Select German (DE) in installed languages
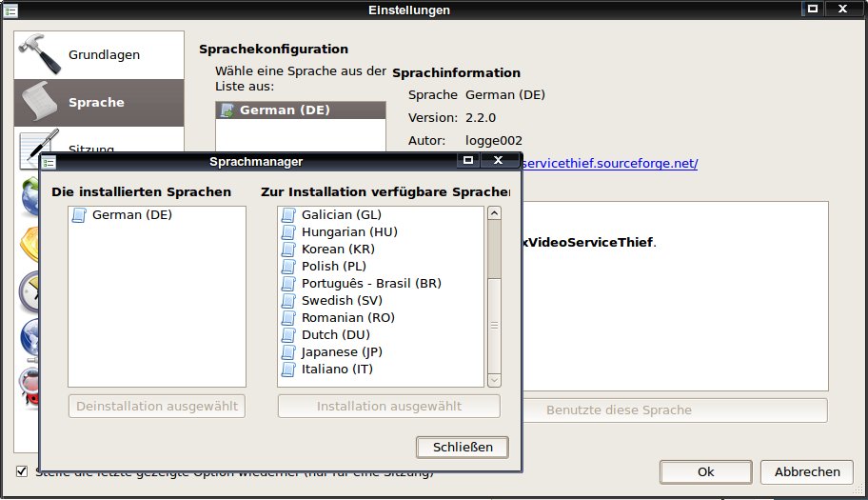 click(157, 215)
